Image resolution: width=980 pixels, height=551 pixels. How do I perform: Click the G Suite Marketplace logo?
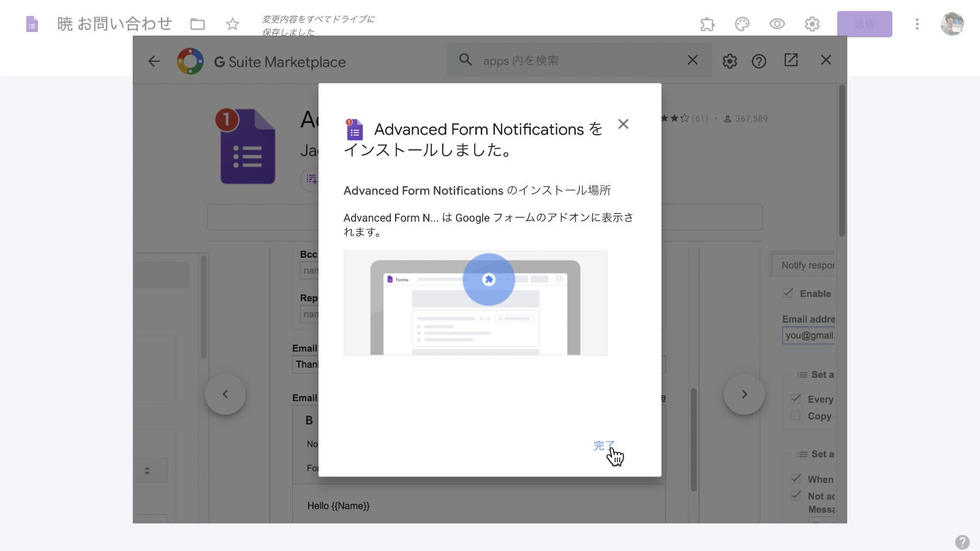[190, 61]
